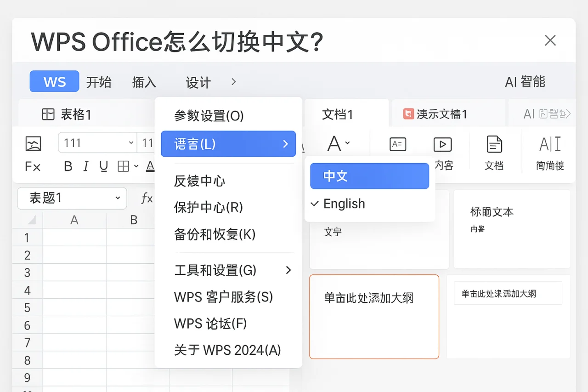This screenshot has width=588, height=392.
Task: Click the video play panel icon
Action: coord(442,144)
